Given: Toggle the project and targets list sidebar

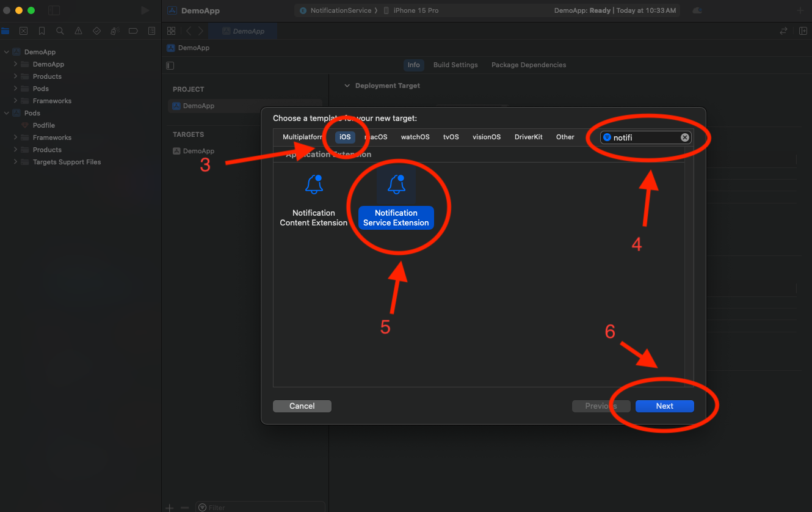Looking at the screenshot, I should coord(170,65).
